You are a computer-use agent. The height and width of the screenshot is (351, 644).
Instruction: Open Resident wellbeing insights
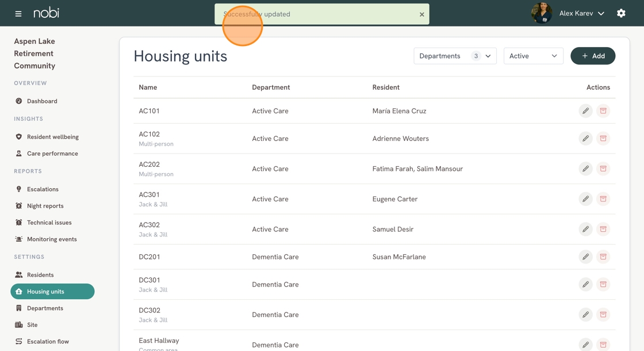pos(52,137)
